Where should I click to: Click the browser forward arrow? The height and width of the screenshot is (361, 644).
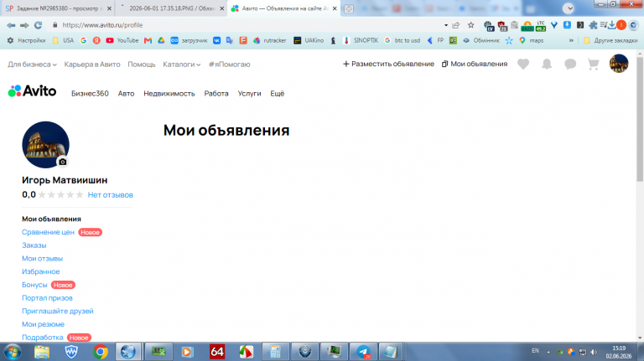[24, 25]
